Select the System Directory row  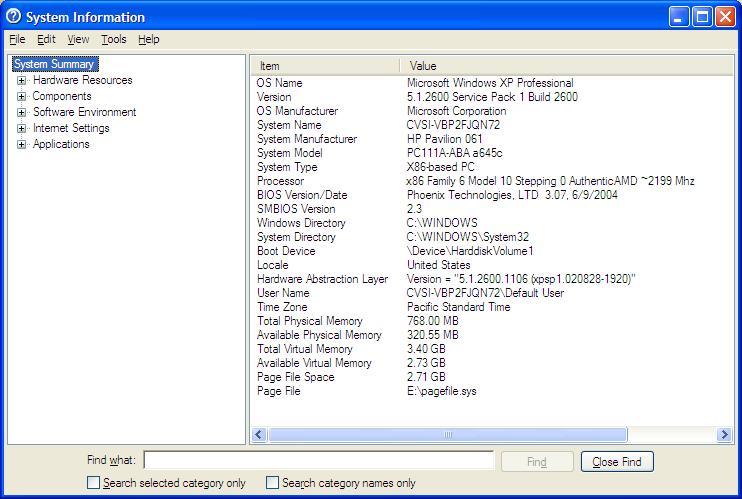click(491, 237)
